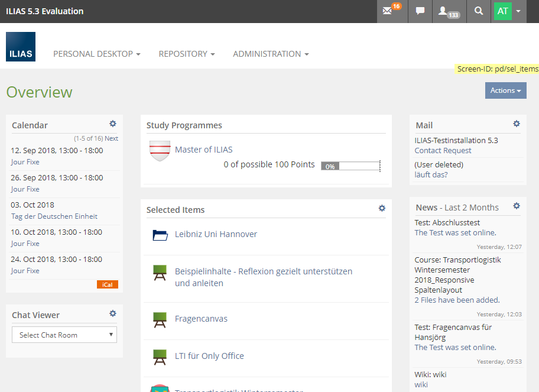Click the search magnifier icon
The image size is (539, 392).
479,11
